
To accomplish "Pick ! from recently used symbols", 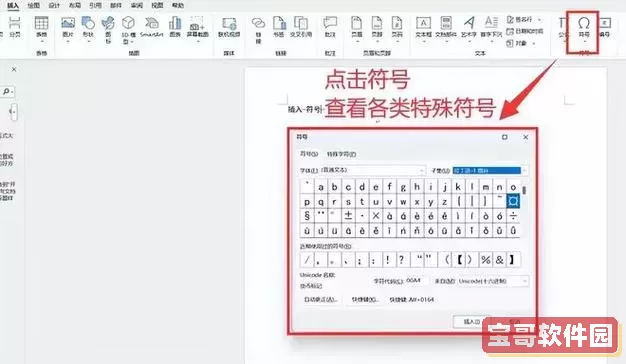I will click(387, 260).
